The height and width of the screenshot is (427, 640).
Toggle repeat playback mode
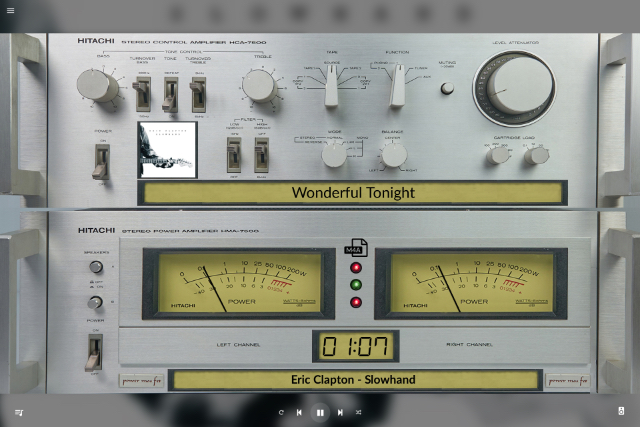coord(282,412)
